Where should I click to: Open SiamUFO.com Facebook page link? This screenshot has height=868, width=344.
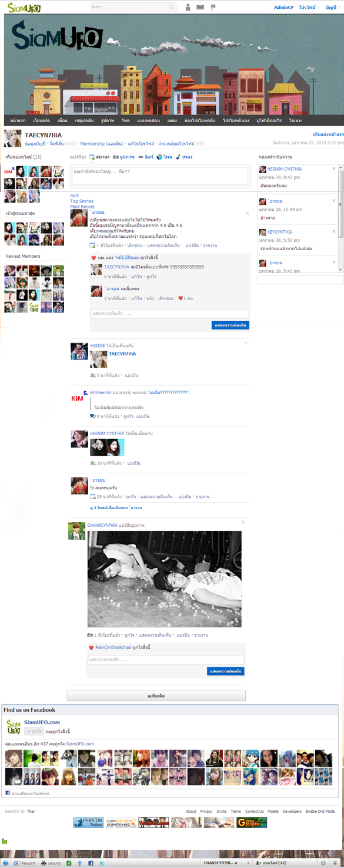[x=42, y=722]
